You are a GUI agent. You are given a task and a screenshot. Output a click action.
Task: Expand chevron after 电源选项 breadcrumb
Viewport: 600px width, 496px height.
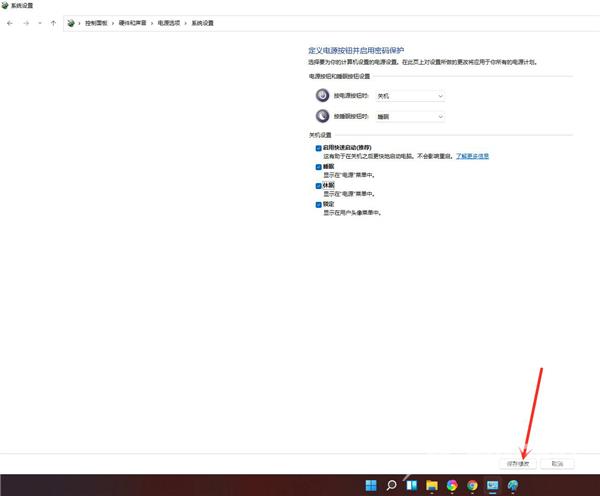click(186, 23)
